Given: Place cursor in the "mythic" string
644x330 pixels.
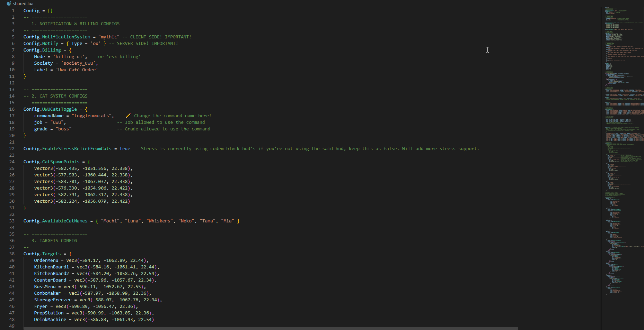Looking at the screenshot, I should [x=109, y=37].
